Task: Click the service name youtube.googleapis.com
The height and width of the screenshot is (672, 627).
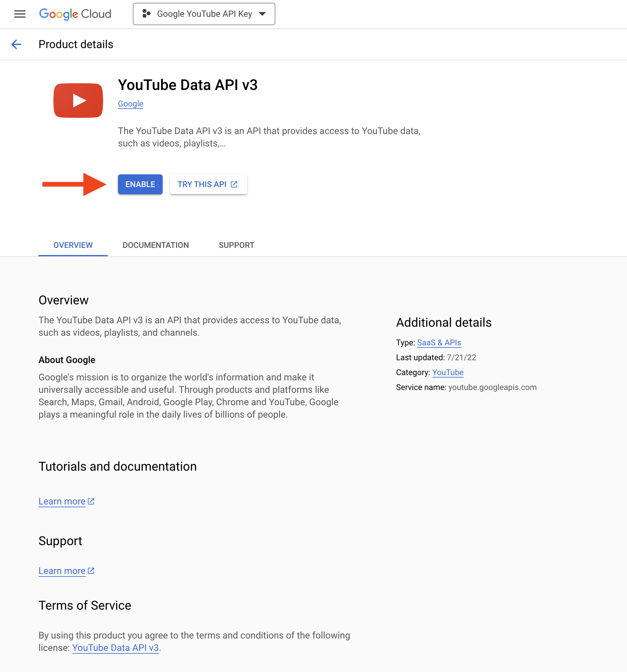Action: (x=492, y=388)
